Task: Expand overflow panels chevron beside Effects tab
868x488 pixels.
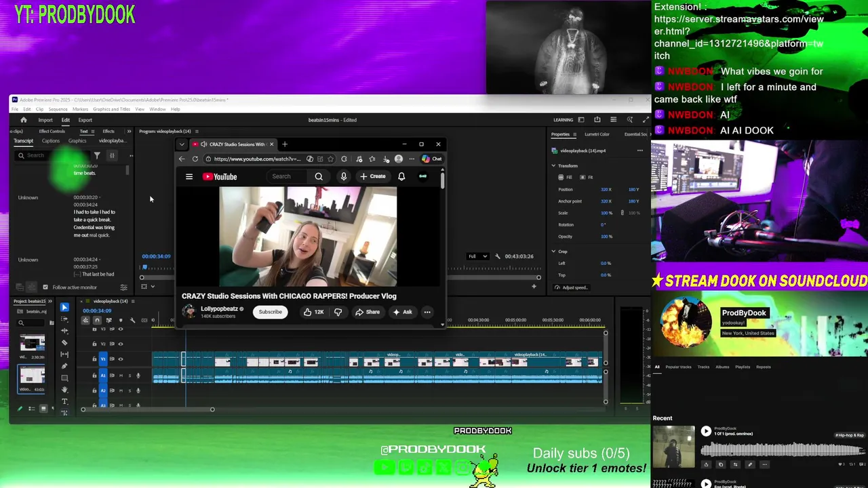Action: 129,131
